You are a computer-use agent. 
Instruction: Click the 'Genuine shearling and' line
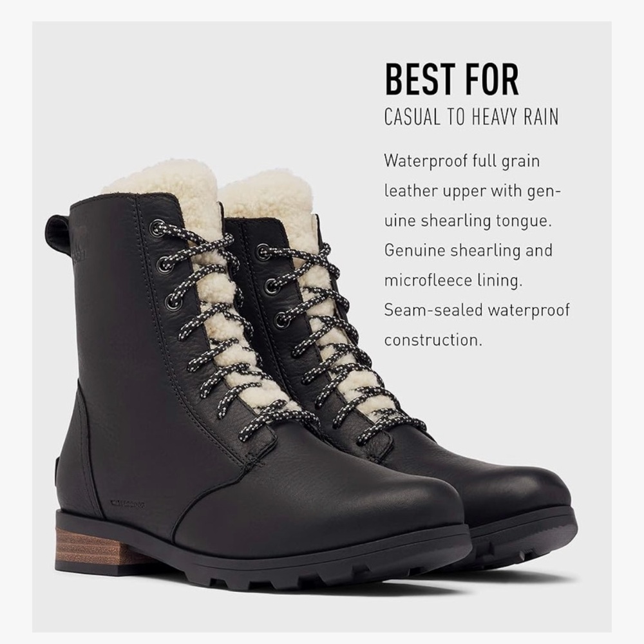[x=468, y=251]
